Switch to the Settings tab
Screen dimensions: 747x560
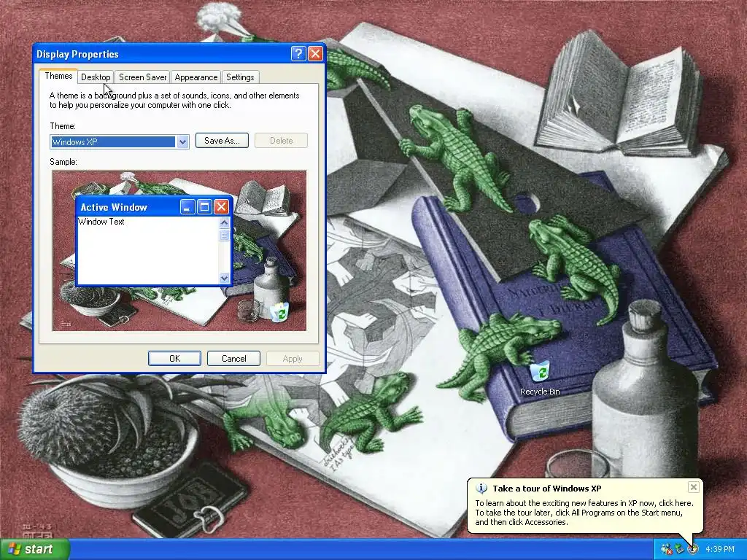240,77
